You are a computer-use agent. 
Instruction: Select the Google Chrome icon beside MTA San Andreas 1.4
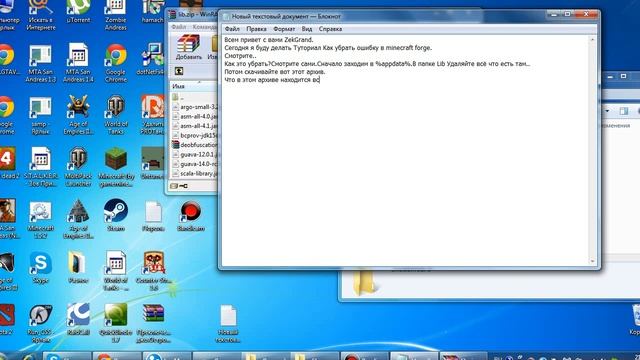116,63
